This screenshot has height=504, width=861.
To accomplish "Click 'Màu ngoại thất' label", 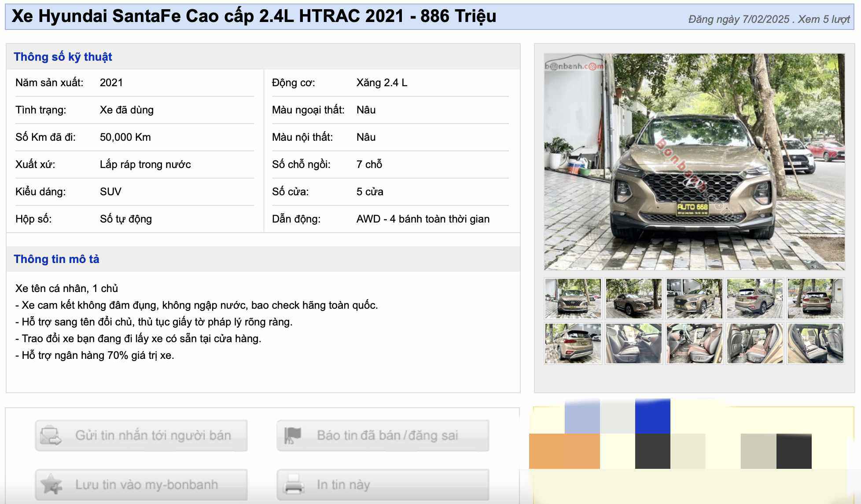I will (x=308, y=110).
